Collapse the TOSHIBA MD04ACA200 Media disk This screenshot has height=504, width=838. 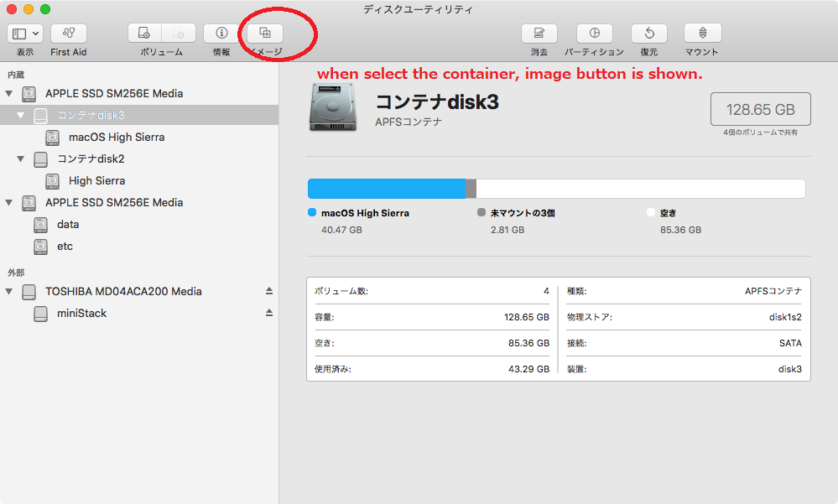point(9,291)
